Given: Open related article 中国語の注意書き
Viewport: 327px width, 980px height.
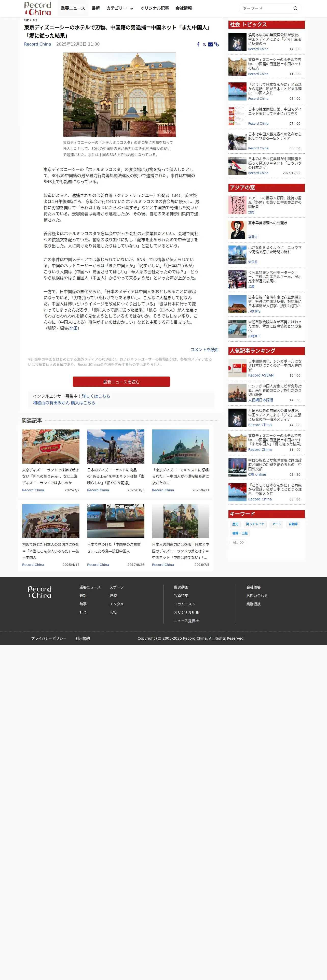Looking at the screenshot, I should point(116,548).
